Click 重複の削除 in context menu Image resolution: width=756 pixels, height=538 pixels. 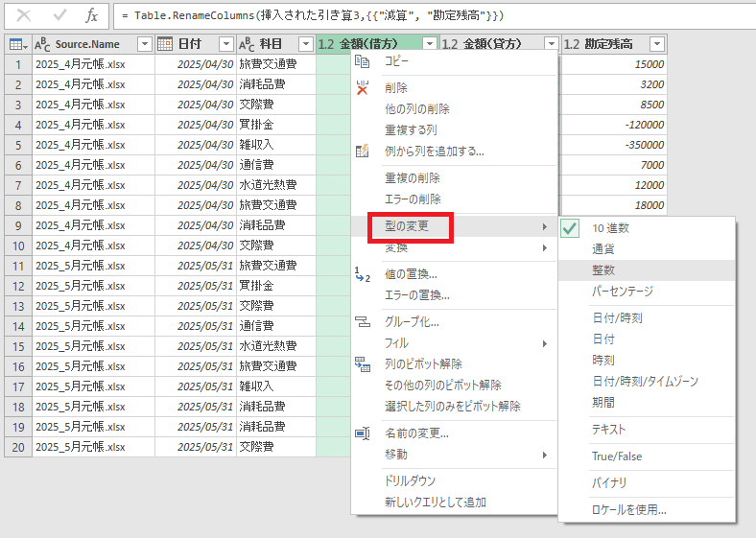tap(413, 177)
